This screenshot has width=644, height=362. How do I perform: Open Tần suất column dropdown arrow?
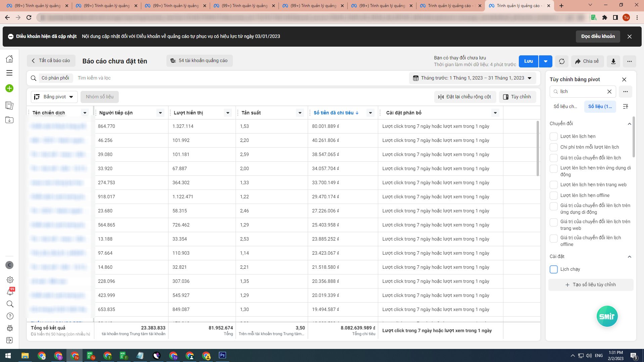click(300, 113)
